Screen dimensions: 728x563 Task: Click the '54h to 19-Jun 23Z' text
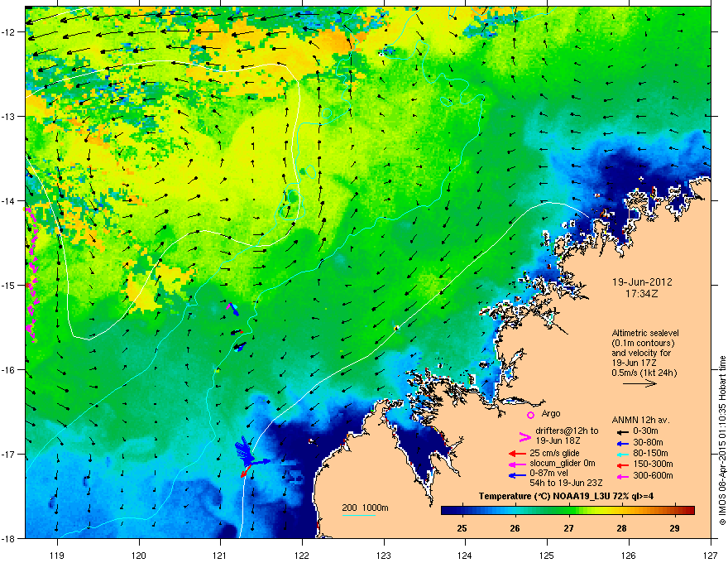point(566,483)
